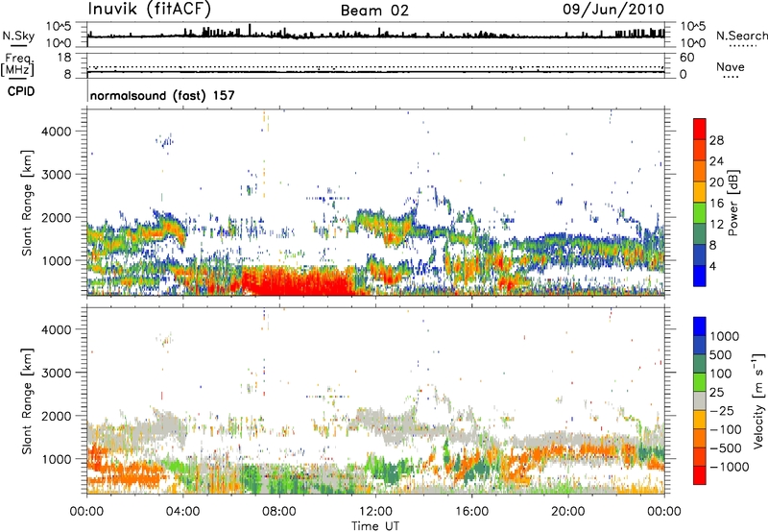Click the 'Time UT' axis title
768x532 pixels.
(x=375, y=526)
